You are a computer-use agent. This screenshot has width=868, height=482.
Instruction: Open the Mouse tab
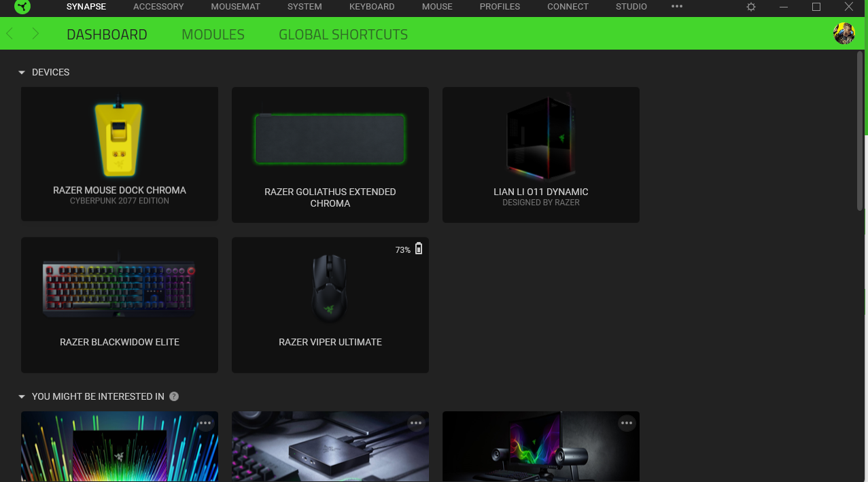coord(437,7)
